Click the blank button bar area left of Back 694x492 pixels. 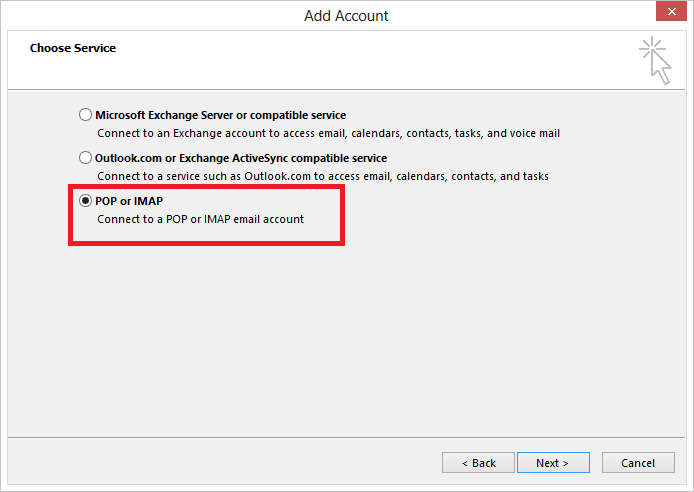pos(220,463)
